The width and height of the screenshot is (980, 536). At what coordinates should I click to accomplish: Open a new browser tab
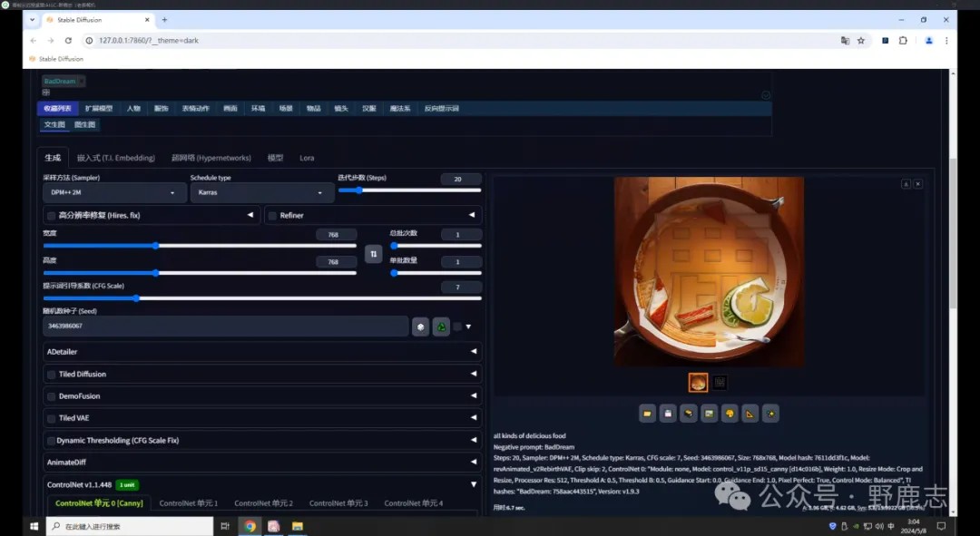(x=164, y=20)
